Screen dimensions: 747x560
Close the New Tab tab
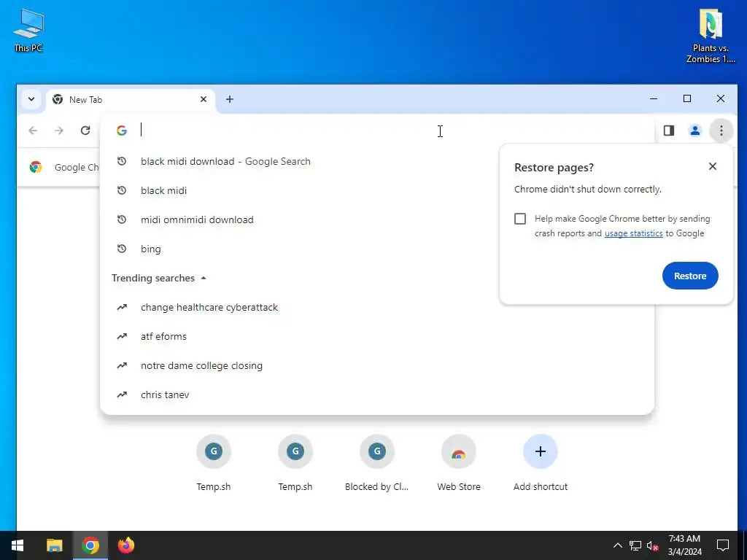coord(204,99)
